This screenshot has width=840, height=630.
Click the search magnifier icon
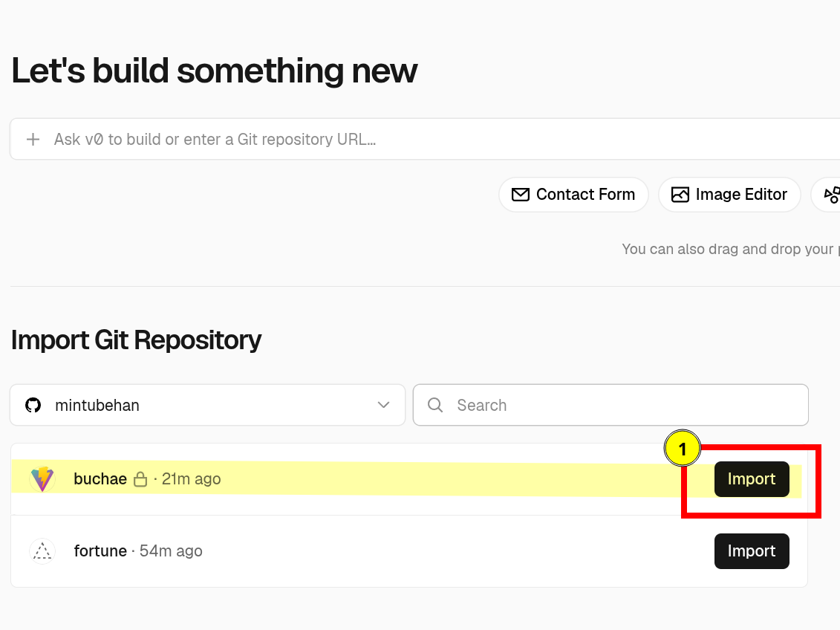pos(435,405)
